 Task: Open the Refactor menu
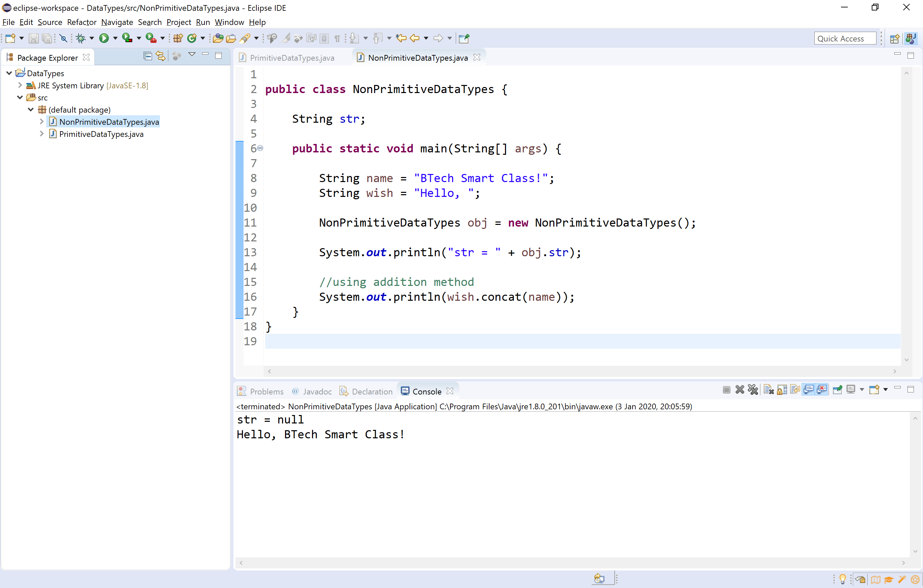pos(81,22)
